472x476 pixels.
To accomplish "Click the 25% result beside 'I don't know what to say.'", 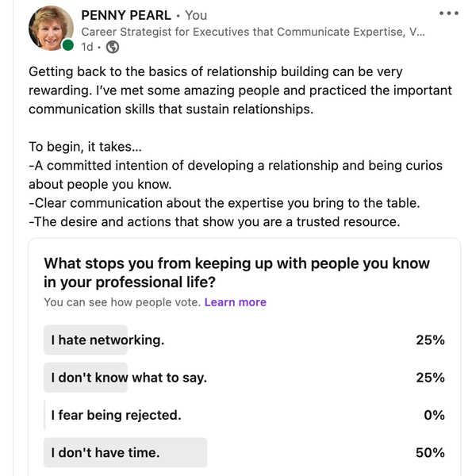I will click(x=430, y=378).
